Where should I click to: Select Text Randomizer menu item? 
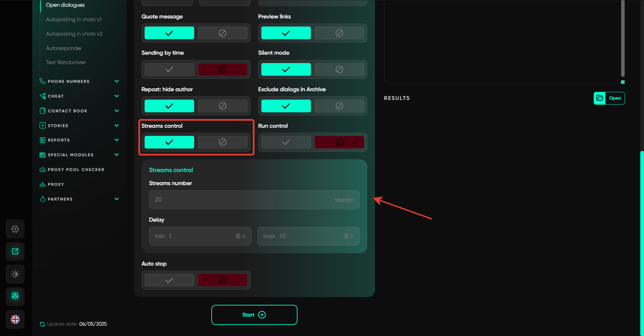point(66,62)
